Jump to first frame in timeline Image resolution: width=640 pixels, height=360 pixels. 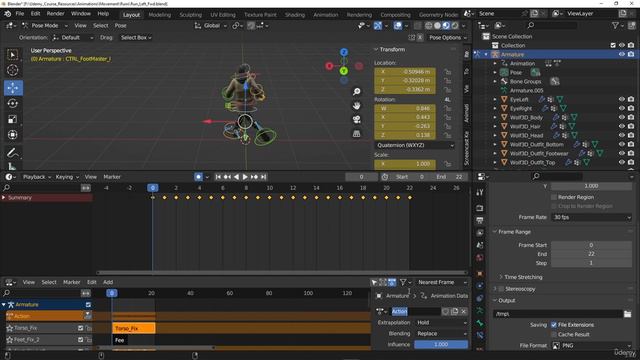[x=218, y=177]
